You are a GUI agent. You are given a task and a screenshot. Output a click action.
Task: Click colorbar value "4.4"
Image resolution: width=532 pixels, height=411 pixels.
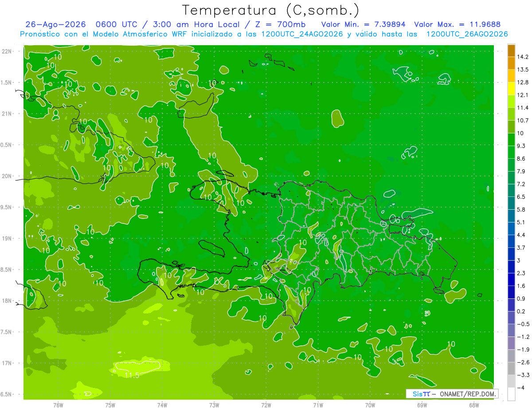click(x=522, y=235)
